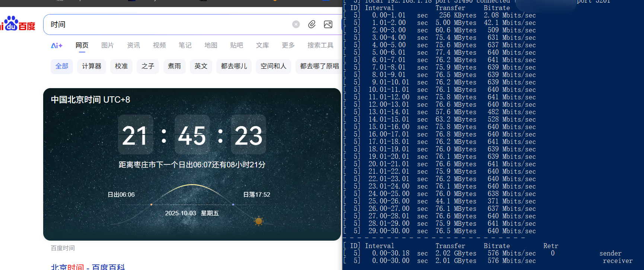Click the date 2025-10-03 星期五
This screenshot has width=644, height=270.
click(192, 213)
